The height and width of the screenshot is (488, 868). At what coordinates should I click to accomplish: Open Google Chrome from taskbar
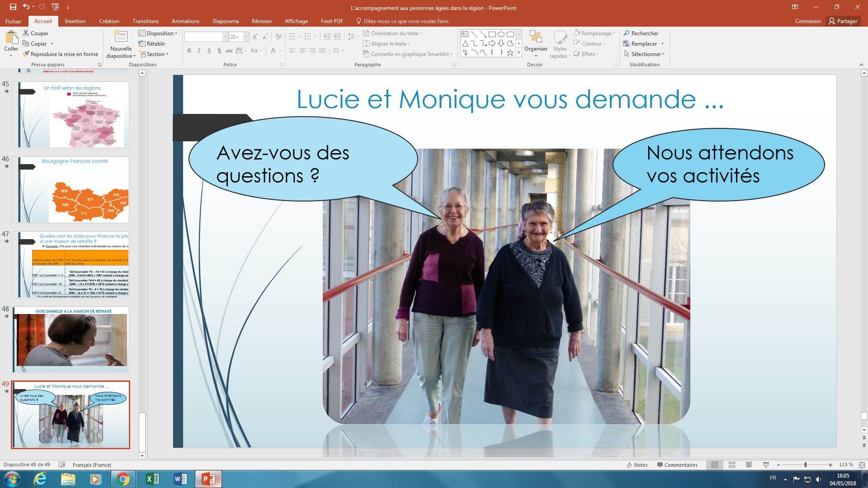pyautogui.click(x=123, y=479)
